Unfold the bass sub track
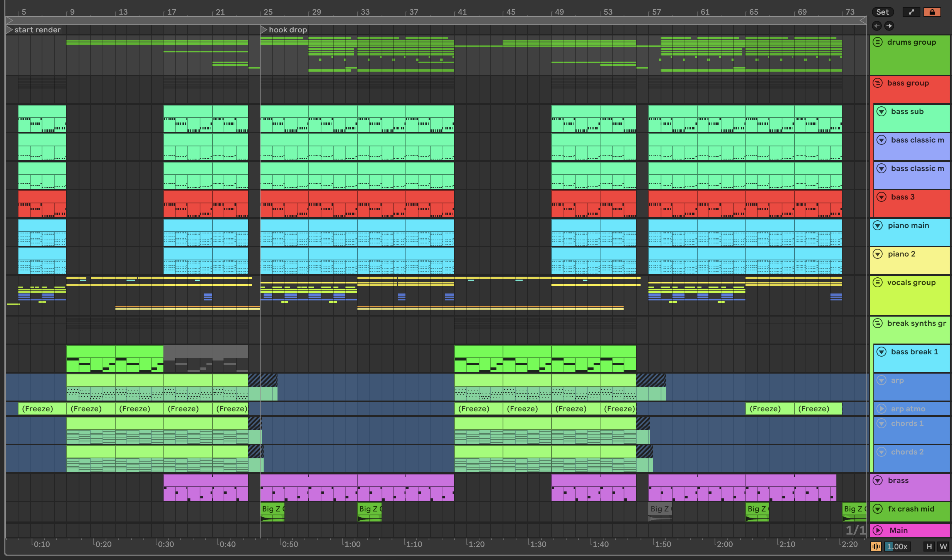This screenshot has height=560, width=952. coord(881,112)
